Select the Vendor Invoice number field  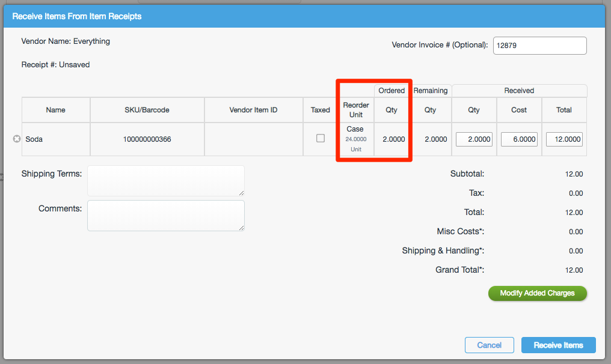[539, 45]
